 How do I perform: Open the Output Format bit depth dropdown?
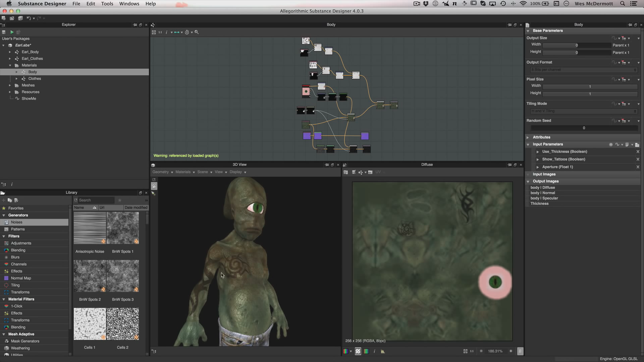pyautogui.click(x=583, y=70)
